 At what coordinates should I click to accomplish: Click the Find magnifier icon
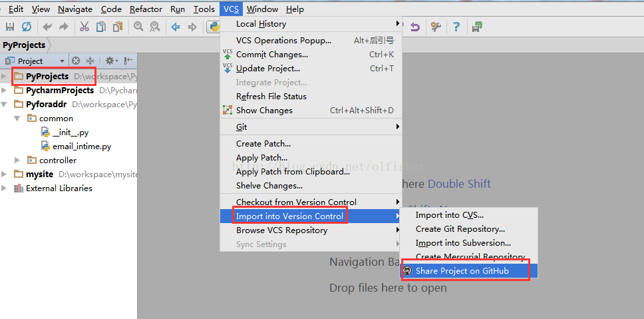[138, 27]
